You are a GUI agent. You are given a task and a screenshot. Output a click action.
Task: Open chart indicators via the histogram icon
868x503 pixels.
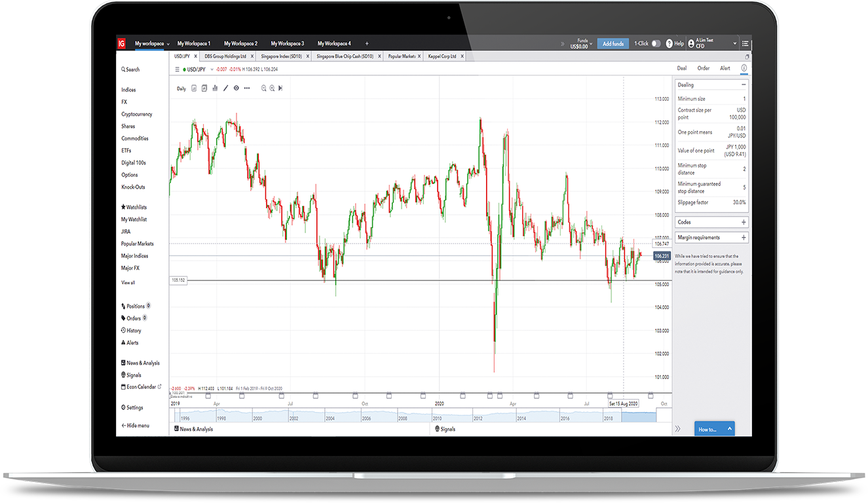[215, 88]
